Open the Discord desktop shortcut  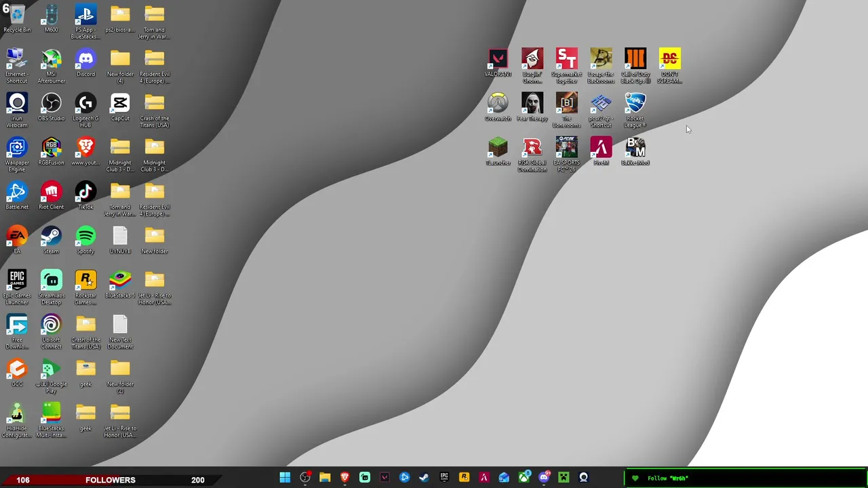click(85, 62)
